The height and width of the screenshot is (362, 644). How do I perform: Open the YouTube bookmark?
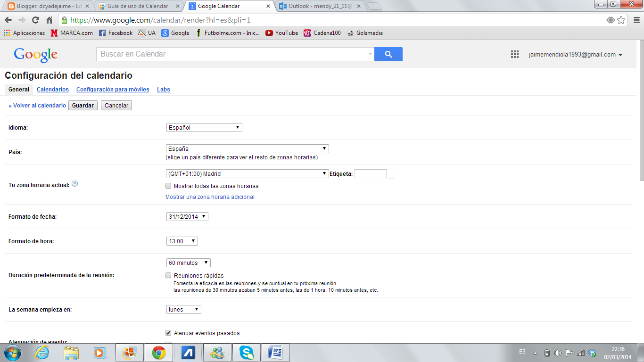[282, 33]
